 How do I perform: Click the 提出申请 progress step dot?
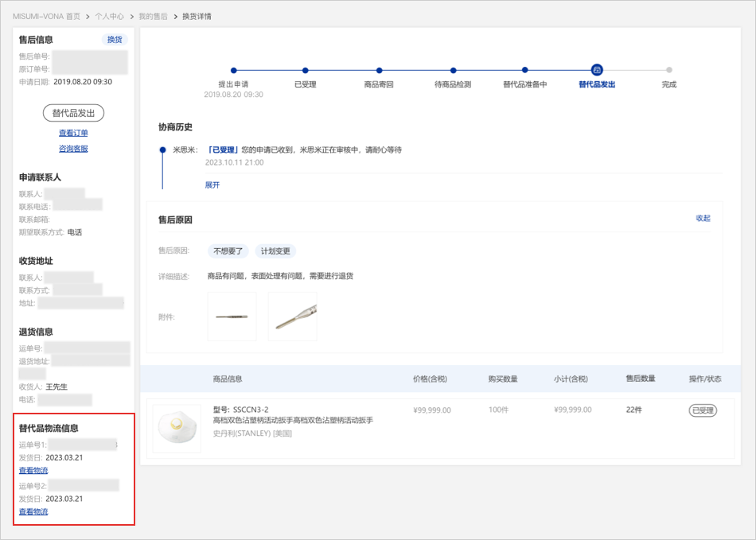233,70
